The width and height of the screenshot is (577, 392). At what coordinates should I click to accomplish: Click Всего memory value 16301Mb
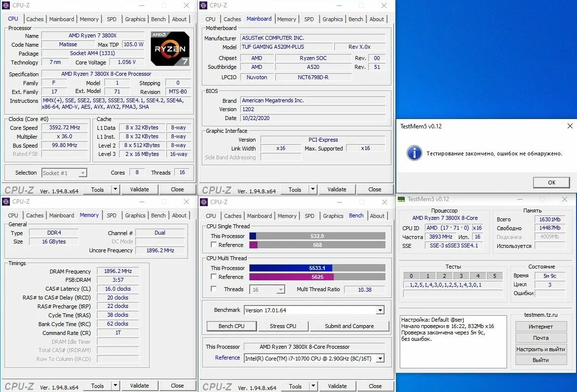(x=550, y=219)
